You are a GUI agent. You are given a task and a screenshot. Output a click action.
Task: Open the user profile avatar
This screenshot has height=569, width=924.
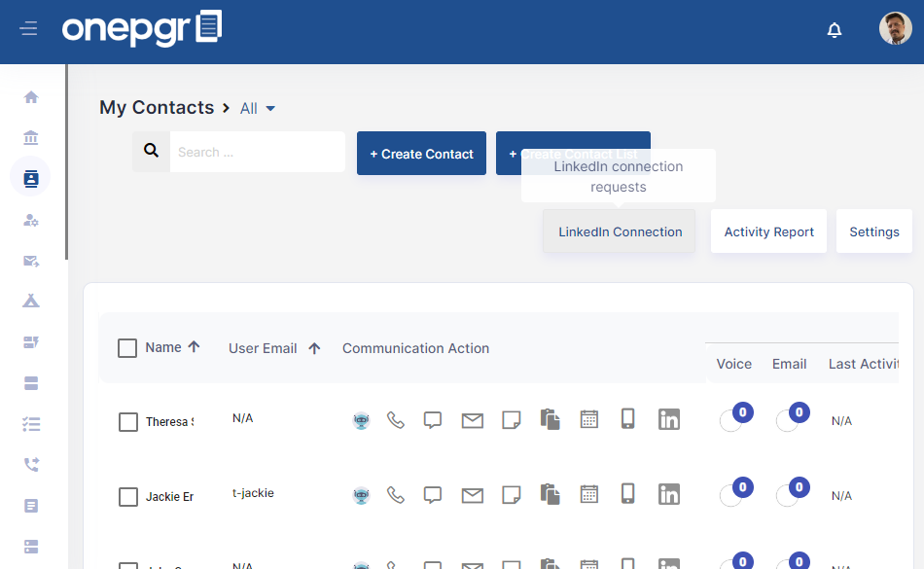pyautogui.click(x=895, y=28)
